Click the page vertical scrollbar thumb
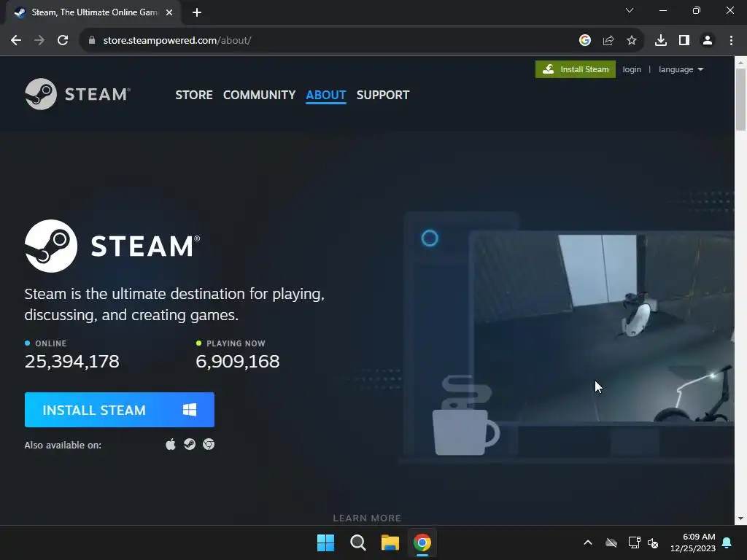Image resolution: width=747 pixels, height=560 pixels. coord(741,99)
